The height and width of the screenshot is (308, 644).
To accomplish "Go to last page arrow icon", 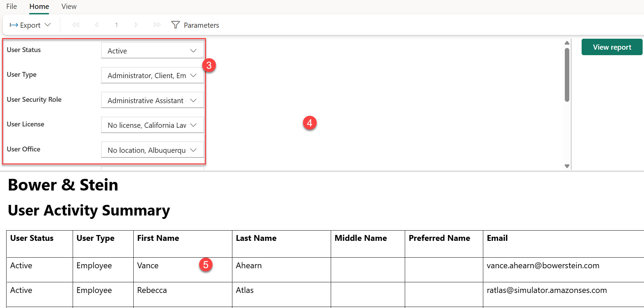I will pos(157,25).
